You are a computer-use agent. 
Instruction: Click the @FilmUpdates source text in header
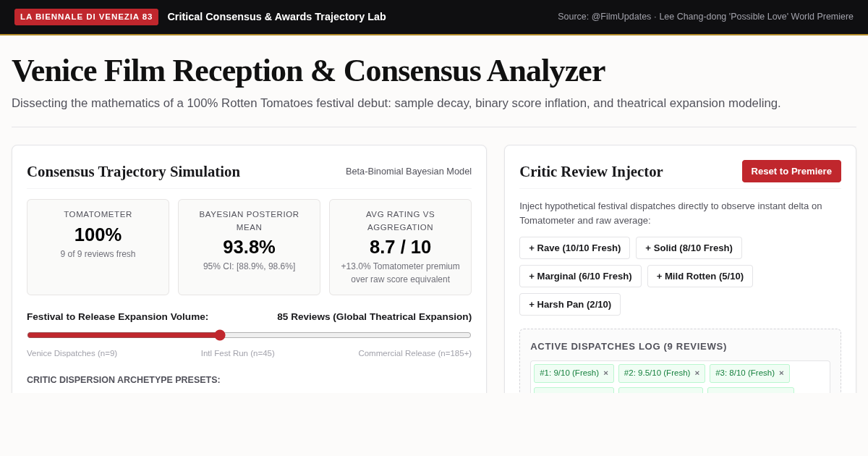coord(705,17)
